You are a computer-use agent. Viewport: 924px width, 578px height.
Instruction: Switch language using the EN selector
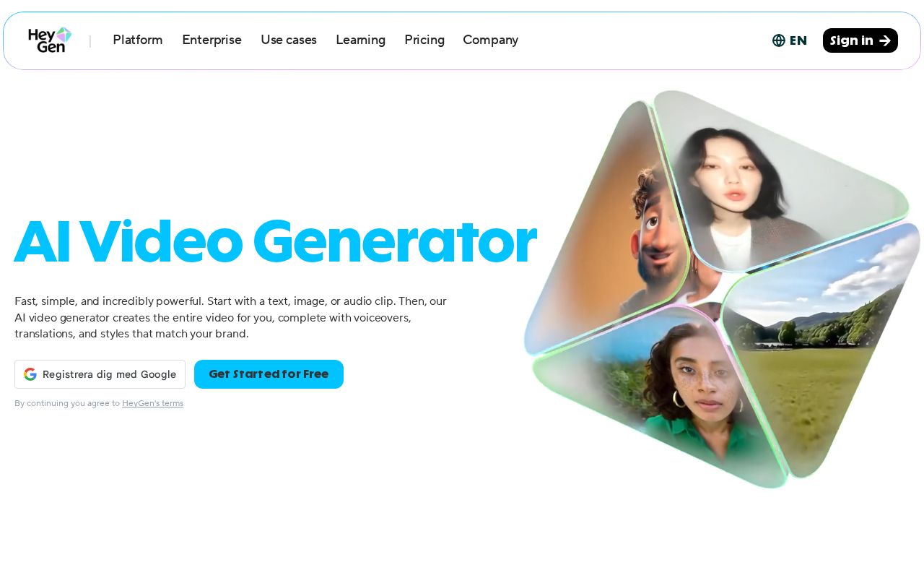[790, 40]
